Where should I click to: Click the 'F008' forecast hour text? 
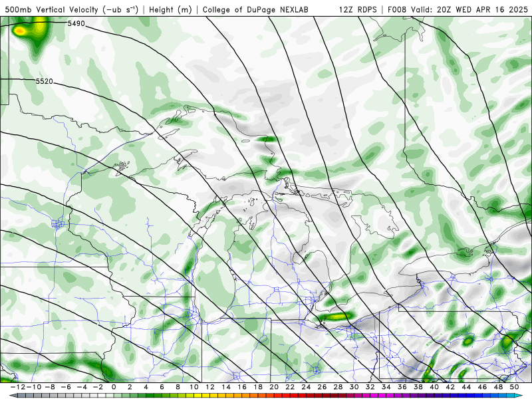pos(398,9)
